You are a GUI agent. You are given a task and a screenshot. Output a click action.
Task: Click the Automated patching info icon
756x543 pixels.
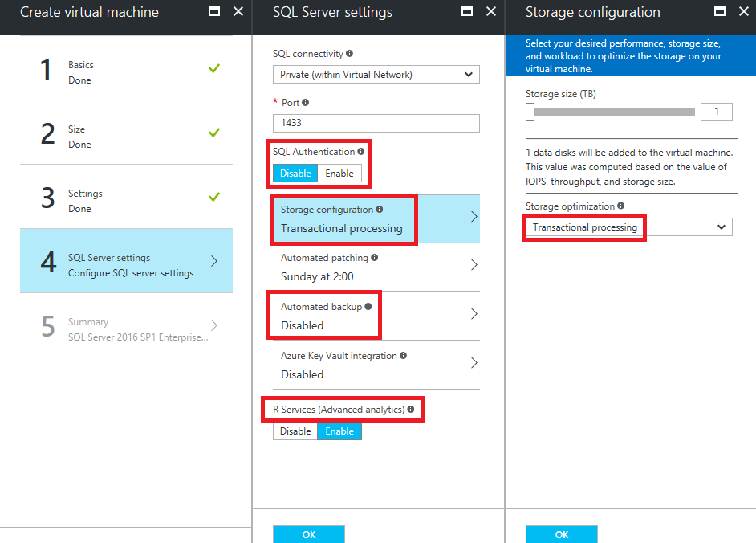point(375,258)
